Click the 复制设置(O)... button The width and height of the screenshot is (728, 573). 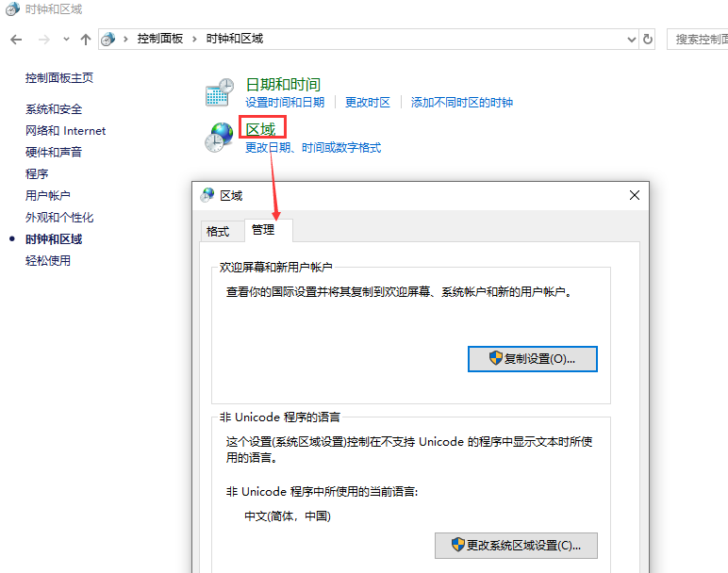pos(533,359)
